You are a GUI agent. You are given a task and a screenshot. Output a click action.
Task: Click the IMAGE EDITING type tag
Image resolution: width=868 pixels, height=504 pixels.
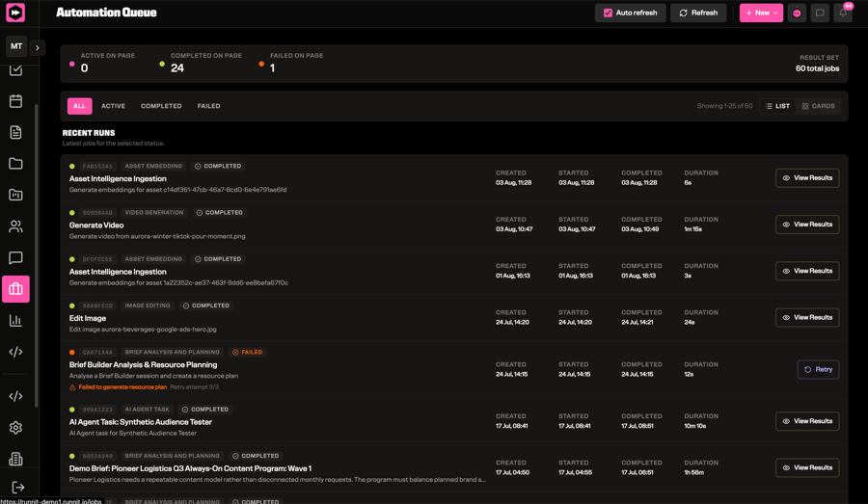click(148, 305)
